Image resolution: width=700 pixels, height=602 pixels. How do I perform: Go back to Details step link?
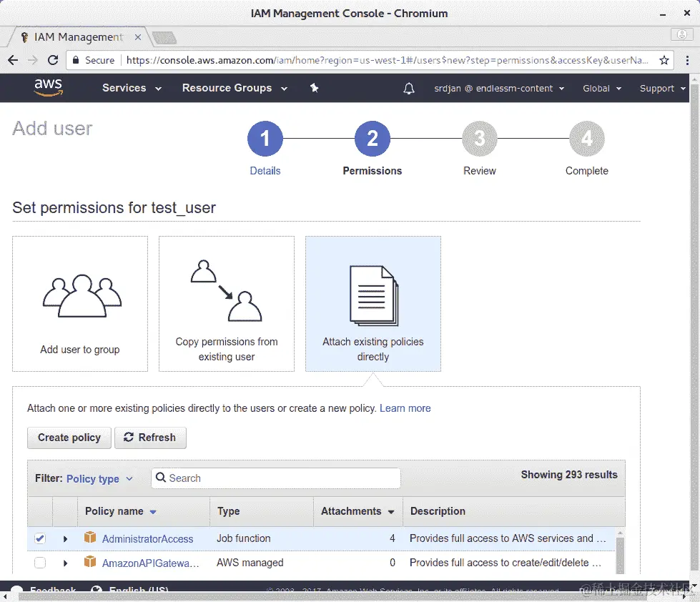point(265,171)
